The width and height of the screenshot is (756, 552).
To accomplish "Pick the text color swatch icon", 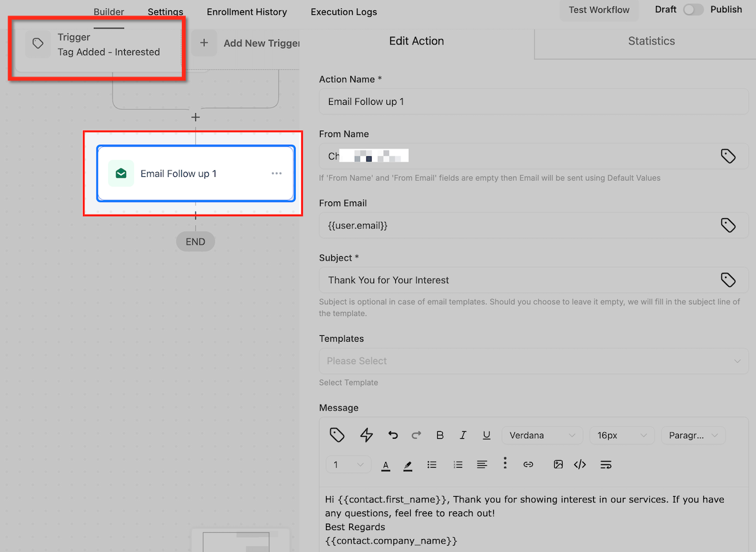I will click(x=386, y=465).
